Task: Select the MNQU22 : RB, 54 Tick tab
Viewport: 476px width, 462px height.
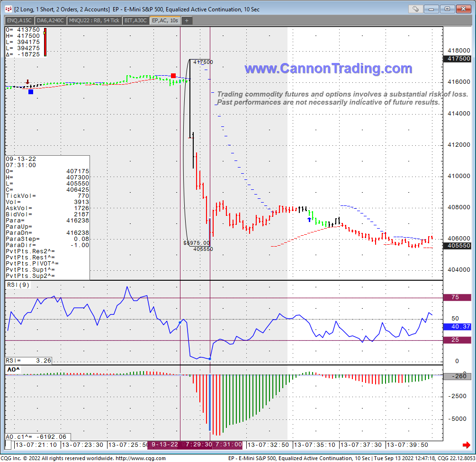Action: (95, 20)
